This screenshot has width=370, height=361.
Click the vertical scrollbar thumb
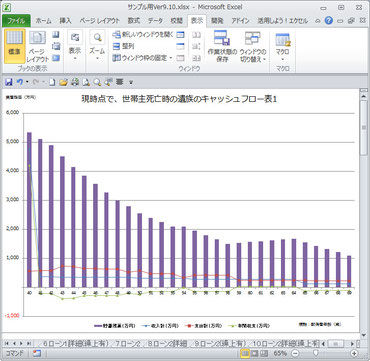click(363, 128)
